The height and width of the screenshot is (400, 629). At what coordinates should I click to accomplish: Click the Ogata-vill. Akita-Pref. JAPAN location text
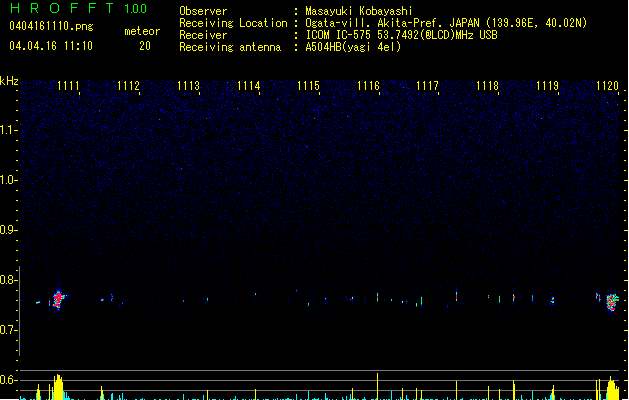click(x=446, y=23)
